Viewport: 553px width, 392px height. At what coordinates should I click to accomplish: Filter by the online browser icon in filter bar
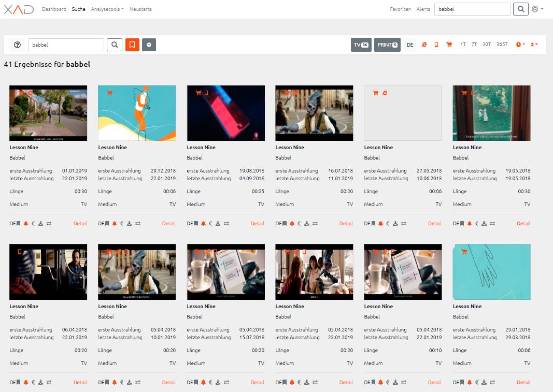(x=424, y=45)
